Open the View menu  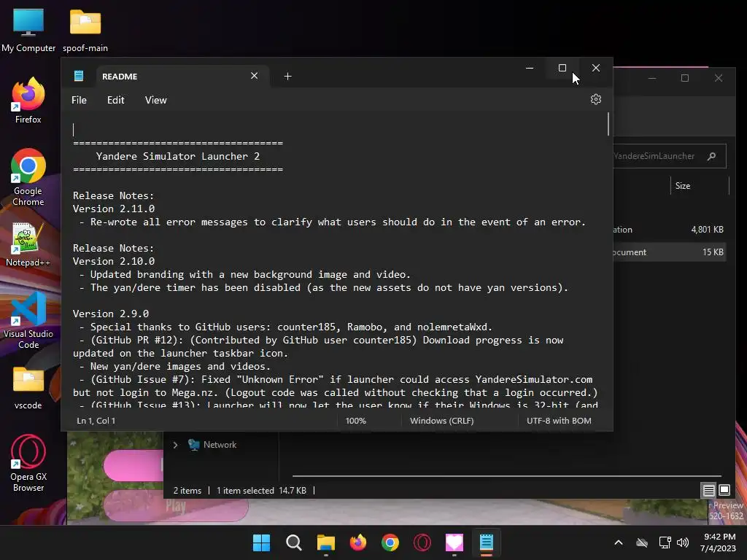coord(156,100)
